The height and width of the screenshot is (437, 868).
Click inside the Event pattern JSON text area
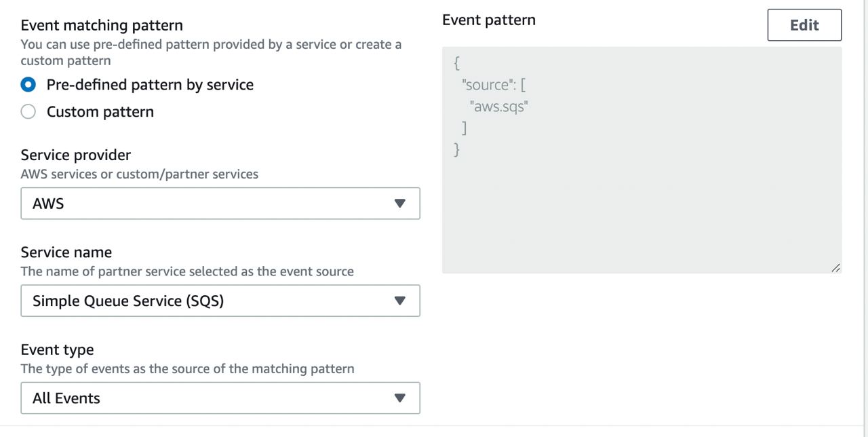point(642,160)
